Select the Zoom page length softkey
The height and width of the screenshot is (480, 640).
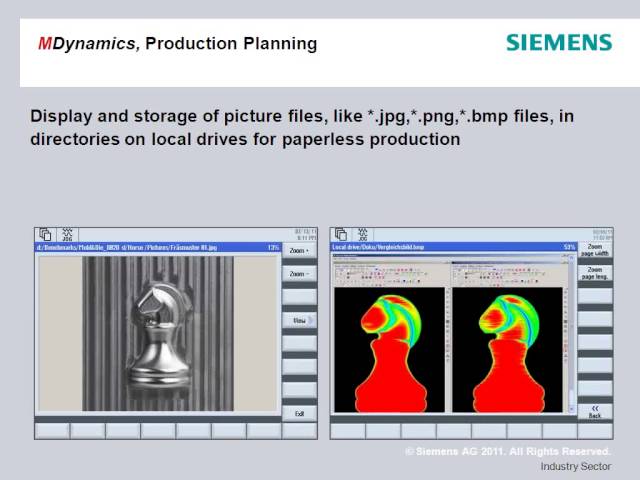[595, 273]
